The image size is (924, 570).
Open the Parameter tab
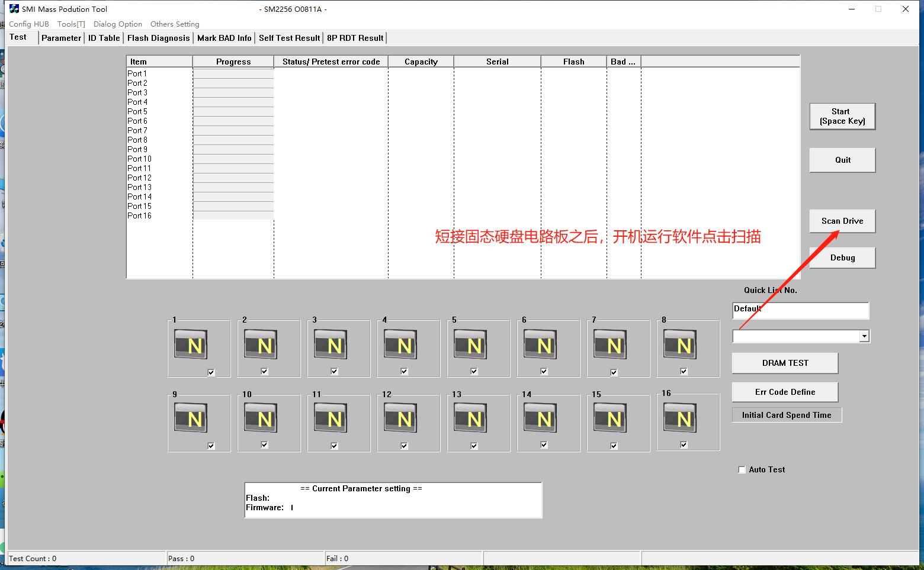pyautogui.click(x=61, y=38)
